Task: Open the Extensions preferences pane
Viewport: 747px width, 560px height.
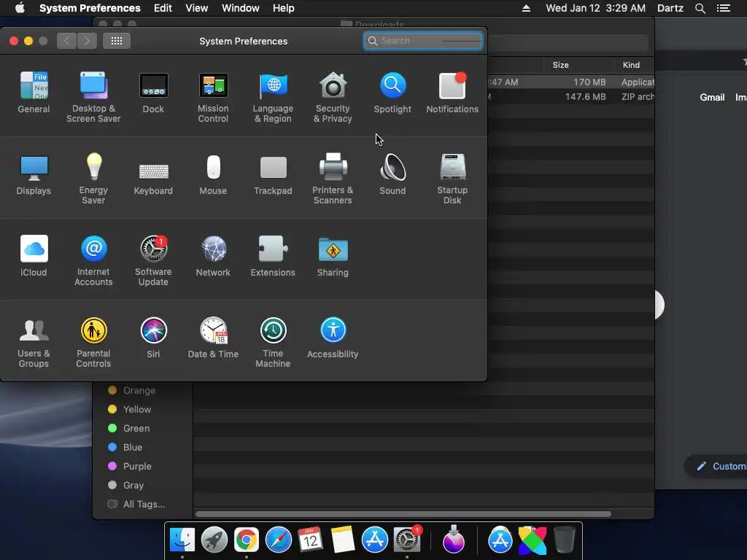Action: click(x=273, y=256)
